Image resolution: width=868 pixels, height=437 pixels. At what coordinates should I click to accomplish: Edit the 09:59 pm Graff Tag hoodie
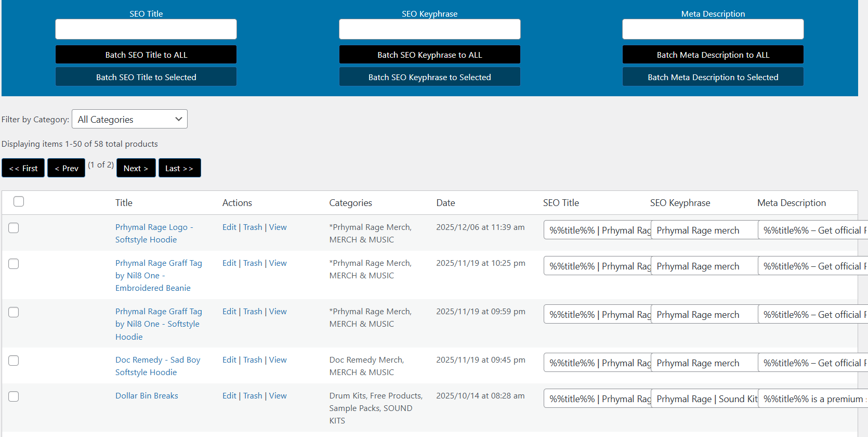(x=229, y=312)
